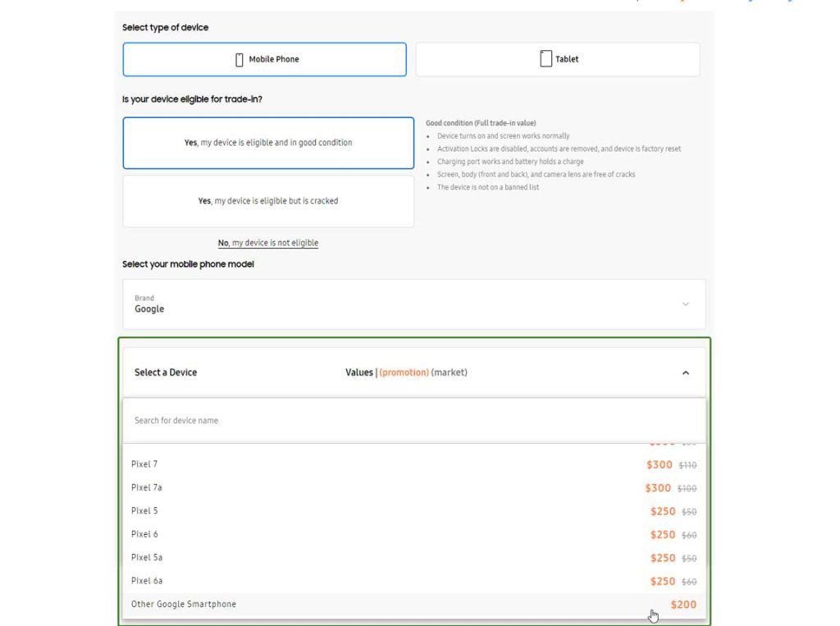Screen dimensions: 840x626
Task: Select Pixel 5 in the device list
Action: [144, 511]
